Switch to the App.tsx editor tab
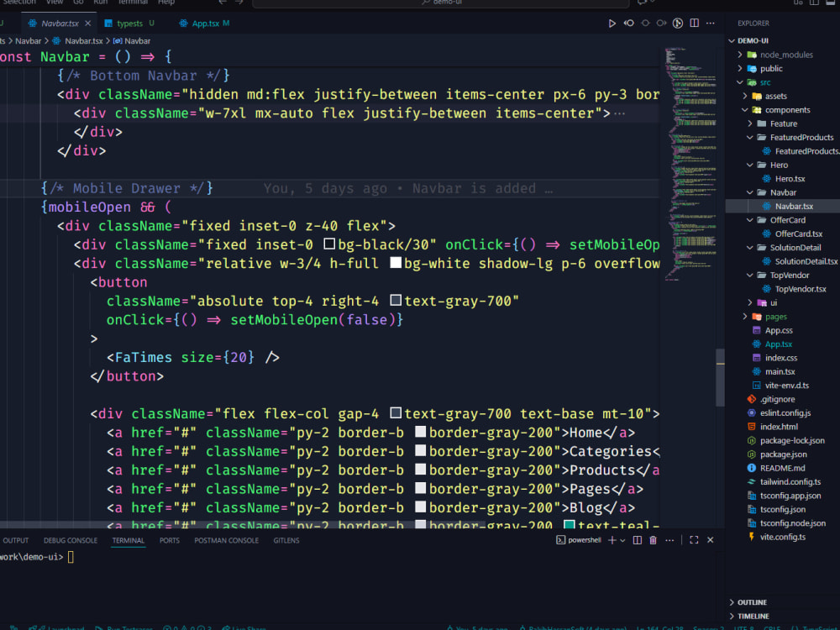The height and width of the screenshot is (630, 840). (x=205, y=23)
